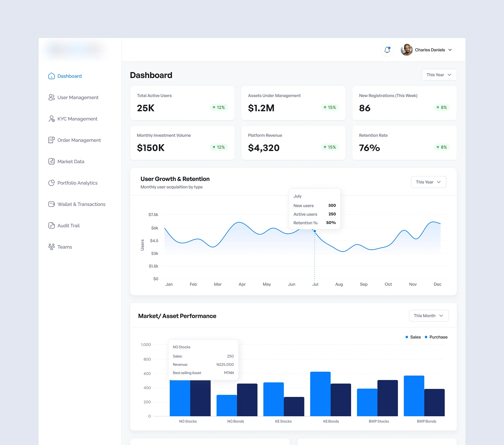Click the KE Bonds light blue sales bar
The height and width of the screenshot is (445, 504).
point(320,394)
